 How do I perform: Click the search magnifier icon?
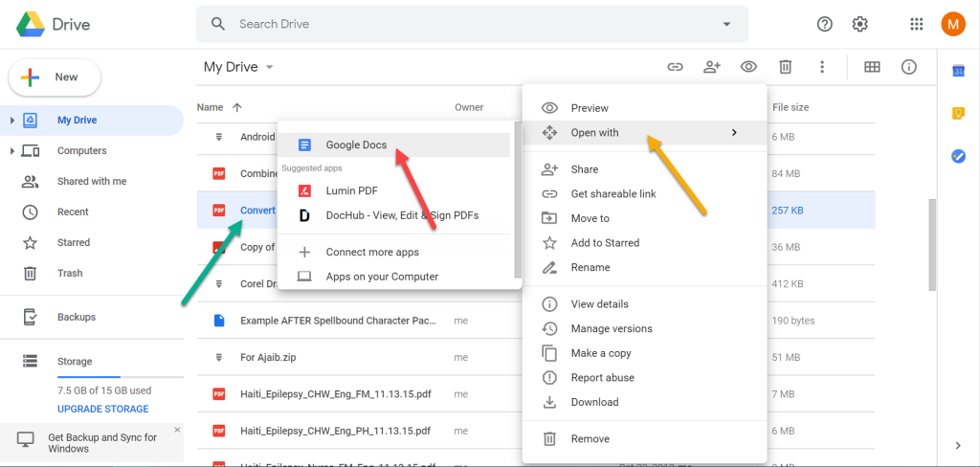pos(217,24)
